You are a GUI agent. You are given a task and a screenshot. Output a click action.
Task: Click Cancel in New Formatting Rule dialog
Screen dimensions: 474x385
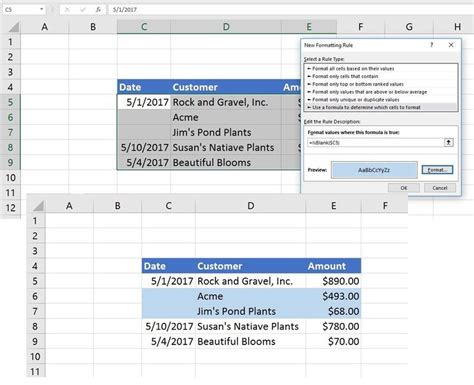440,188
